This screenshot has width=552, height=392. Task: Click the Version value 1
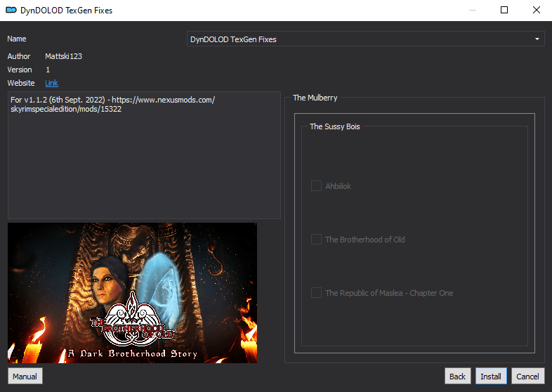[x=48, y=70]
